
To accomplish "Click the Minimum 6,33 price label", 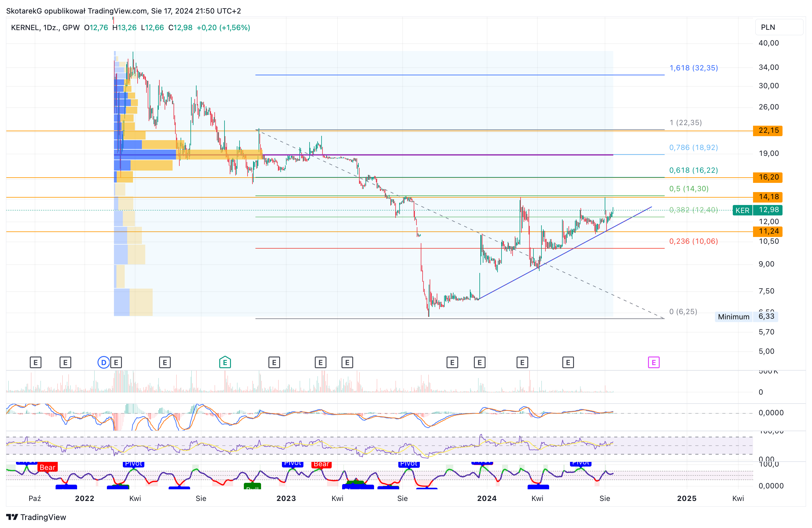I will pyautogui.click(x=747, y=317).
